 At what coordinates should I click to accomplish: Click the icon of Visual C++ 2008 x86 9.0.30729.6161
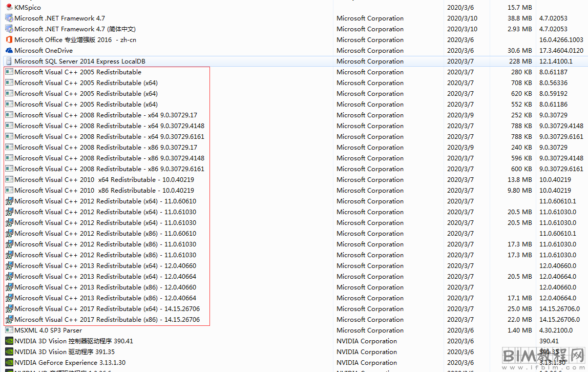tap(9, 169)
